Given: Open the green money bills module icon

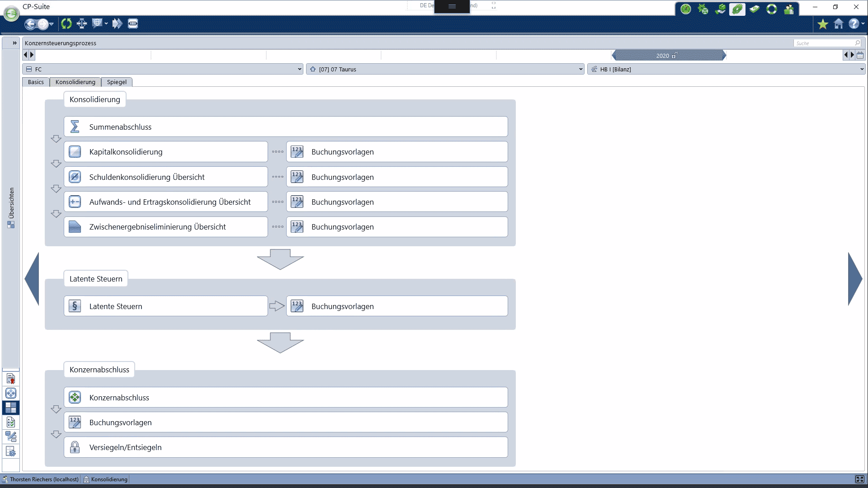Looking at the screenshot, I should tap(755, 9).
